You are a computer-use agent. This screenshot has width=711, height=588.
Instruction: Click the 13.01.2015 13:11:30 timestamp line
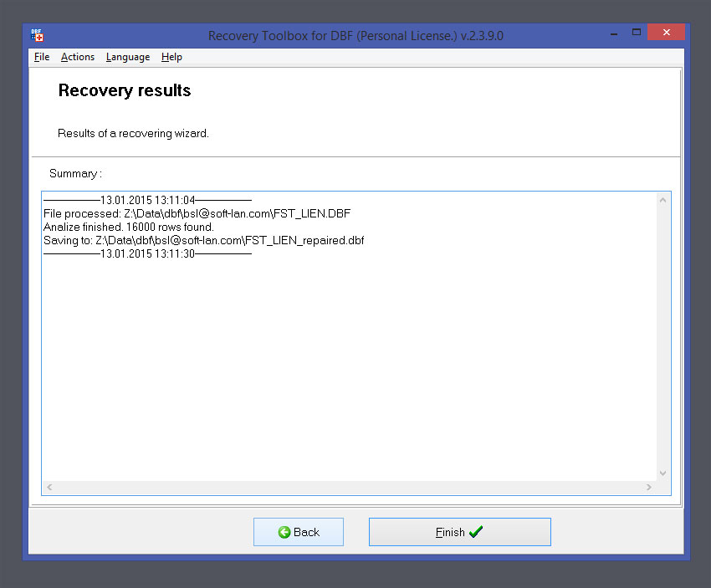tap(147, 253)
